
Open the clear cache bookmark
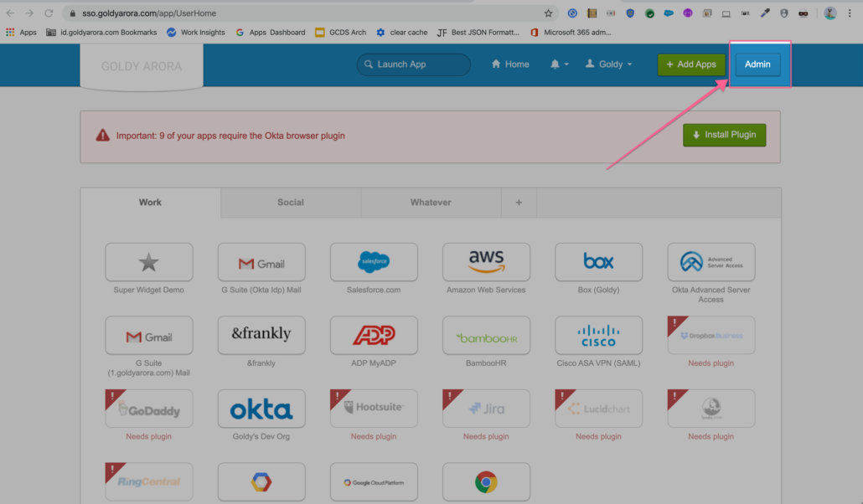click(x=402, y=33)
